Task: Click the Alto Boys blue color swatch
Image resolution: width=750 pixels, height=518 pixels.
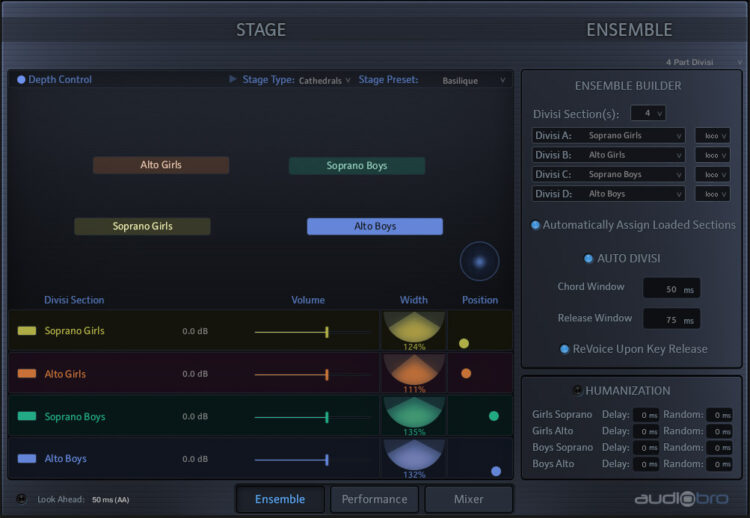Action: 27,459
